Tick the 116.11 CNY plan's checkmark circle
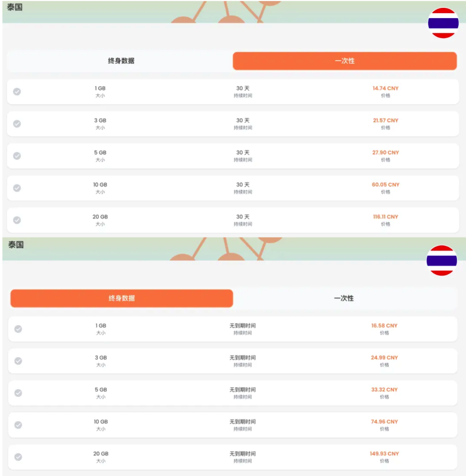The width and height of the screenshot is (466, 476). pyautogui.click(x=17, y=220)
